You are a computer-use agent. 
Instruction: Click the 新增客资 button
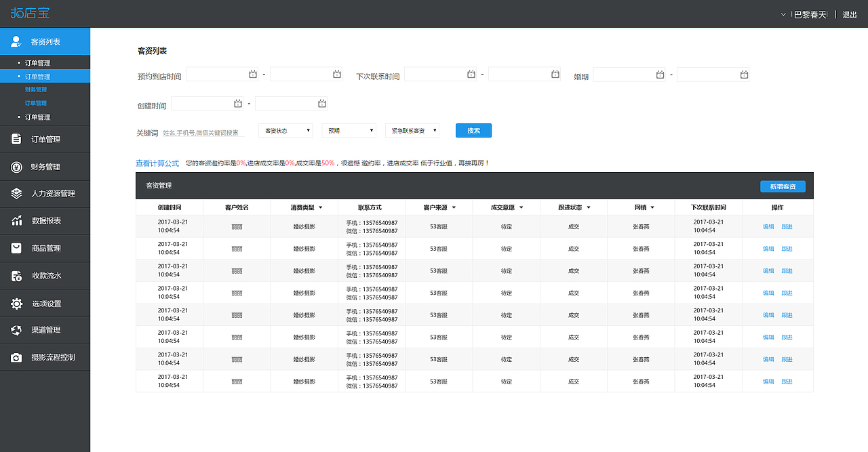coord(783,186)
